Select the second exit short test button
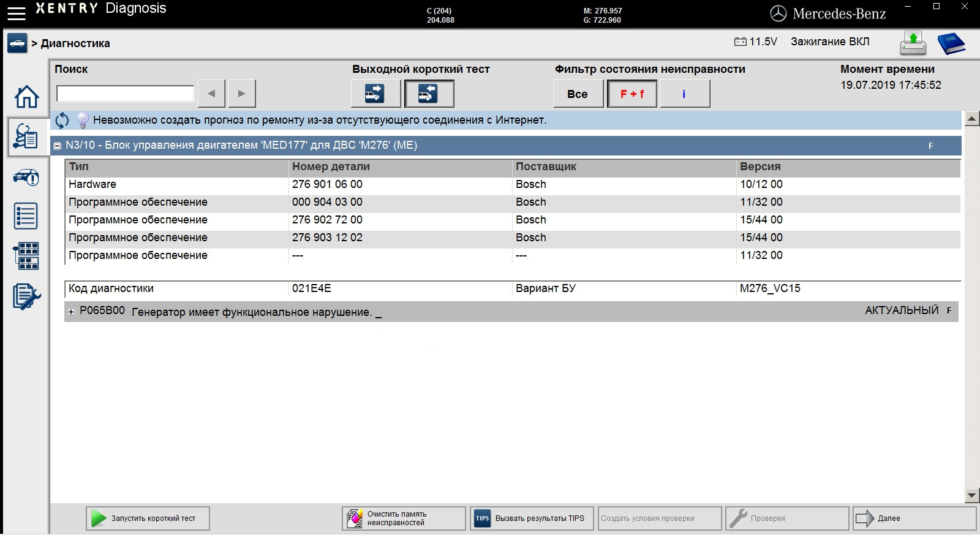 [429, 94]
